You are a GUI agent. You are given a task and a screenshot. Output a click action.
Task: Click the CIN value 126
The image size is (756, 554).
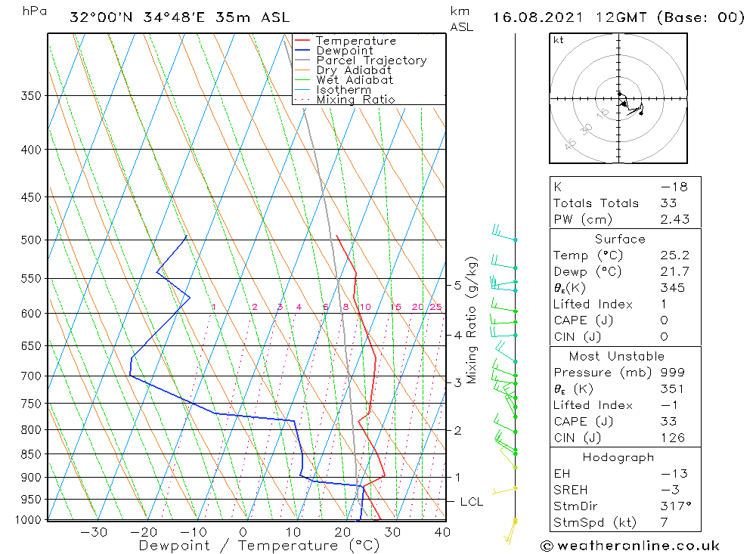click(x=673, y=438)
